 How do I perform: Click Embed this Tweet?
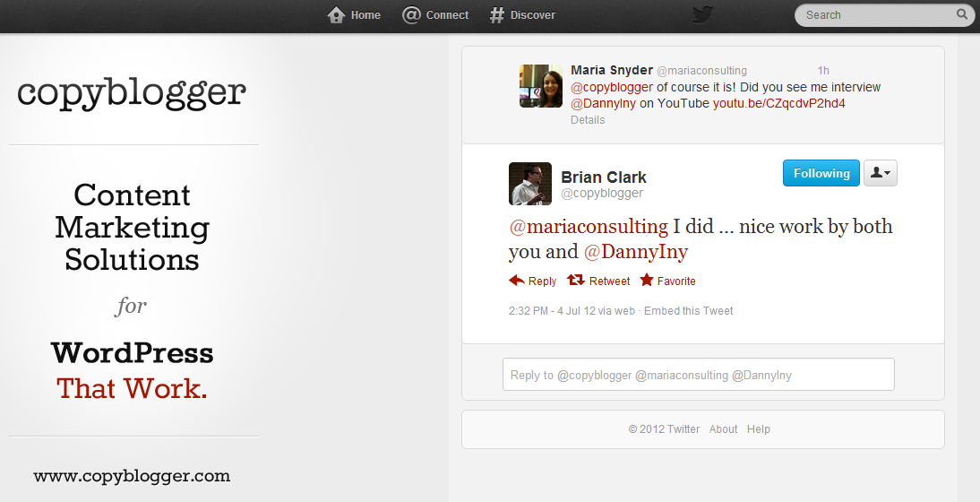point(688,311)
